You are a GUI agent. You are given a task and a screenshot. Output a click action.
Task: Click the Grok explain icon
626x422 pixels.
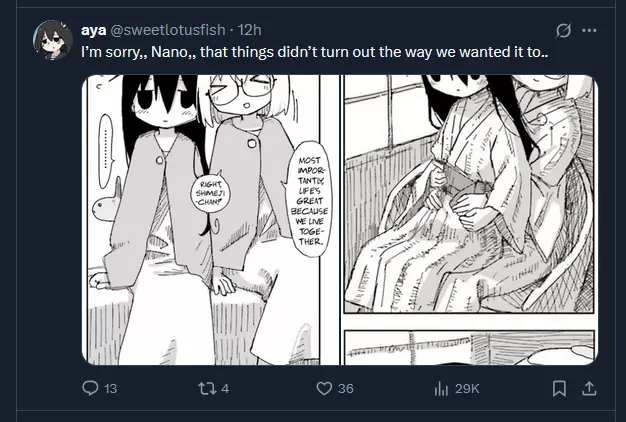tap(563, 30)
